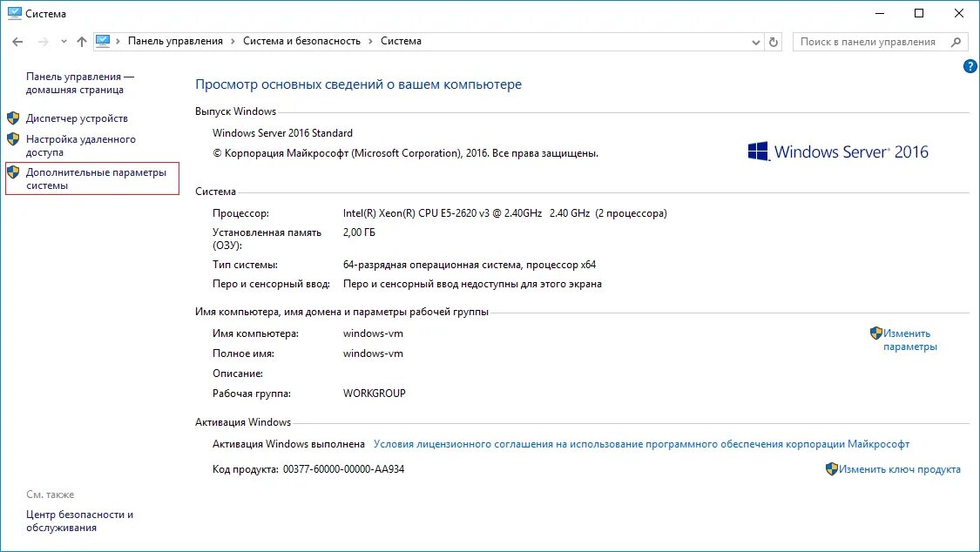This screenshot has width=980, height=552.
Task: Minimize the 'Система' window
Action: tap(879, 13)
